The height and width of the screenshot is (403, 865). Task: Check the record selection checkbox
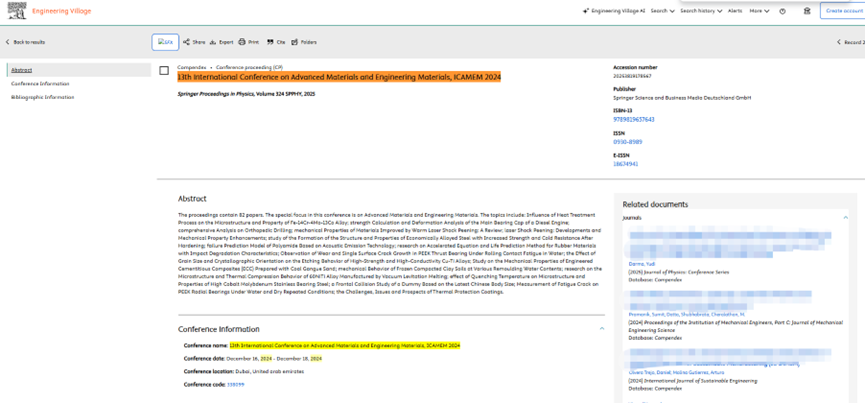coord(164,71)
